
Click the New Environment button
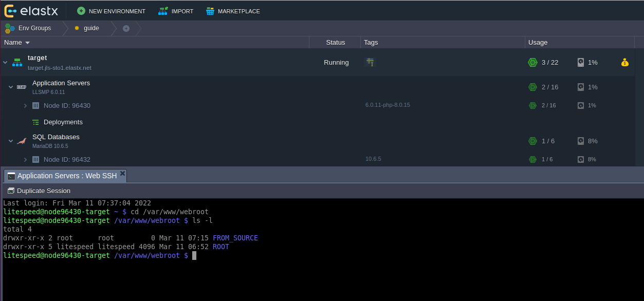[x=111, y=11]
